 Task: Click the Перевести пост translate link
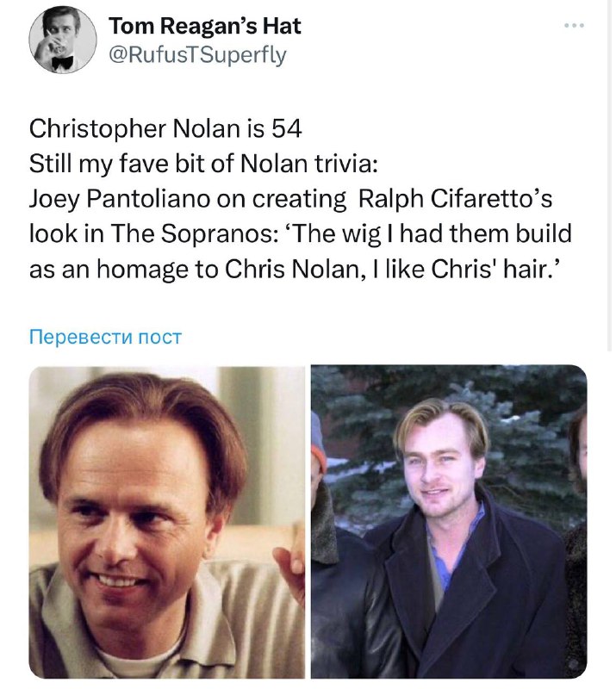(x=105, y=337)
